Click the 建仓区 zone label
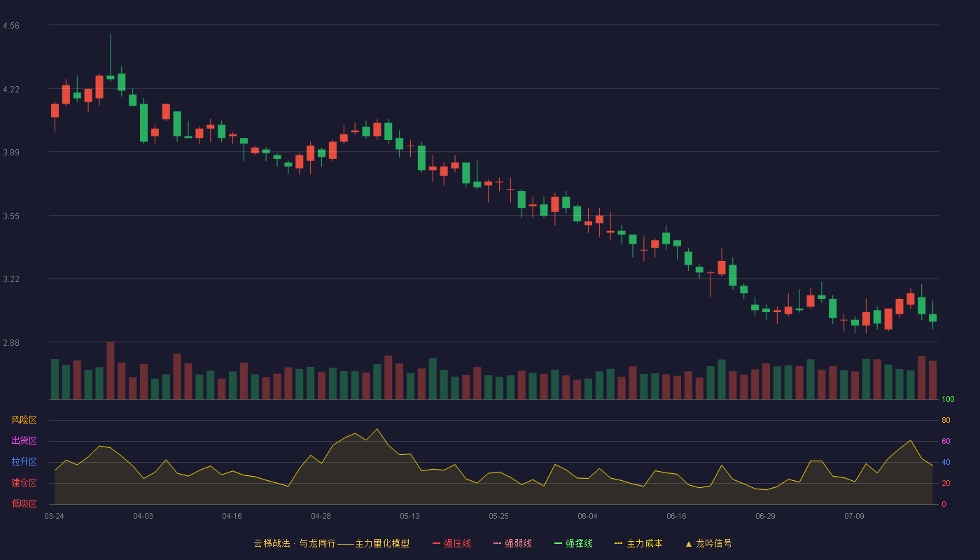 pos(24,483)
